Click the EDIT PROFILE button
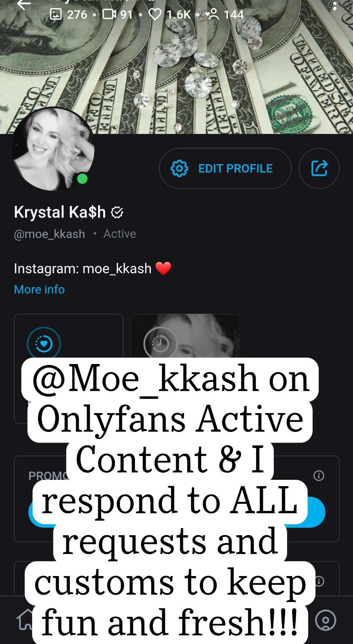The width and height of the screenshot is (353, 644). pyautogui.click(x=225, y=168)
